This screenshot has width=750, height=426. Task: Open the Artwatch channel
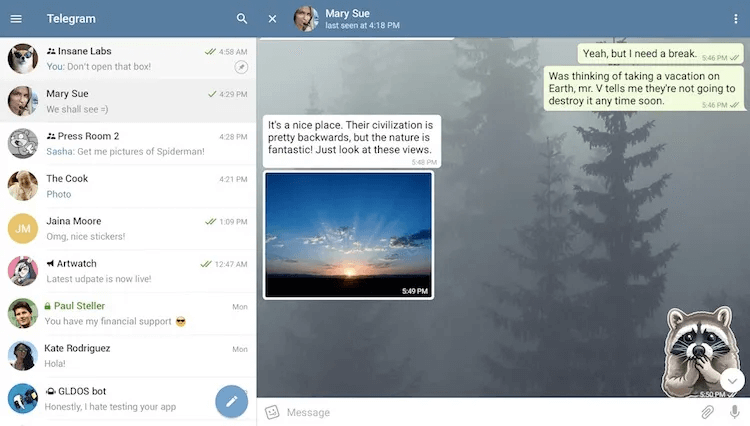pyautogui.click(x=128, y=271)
